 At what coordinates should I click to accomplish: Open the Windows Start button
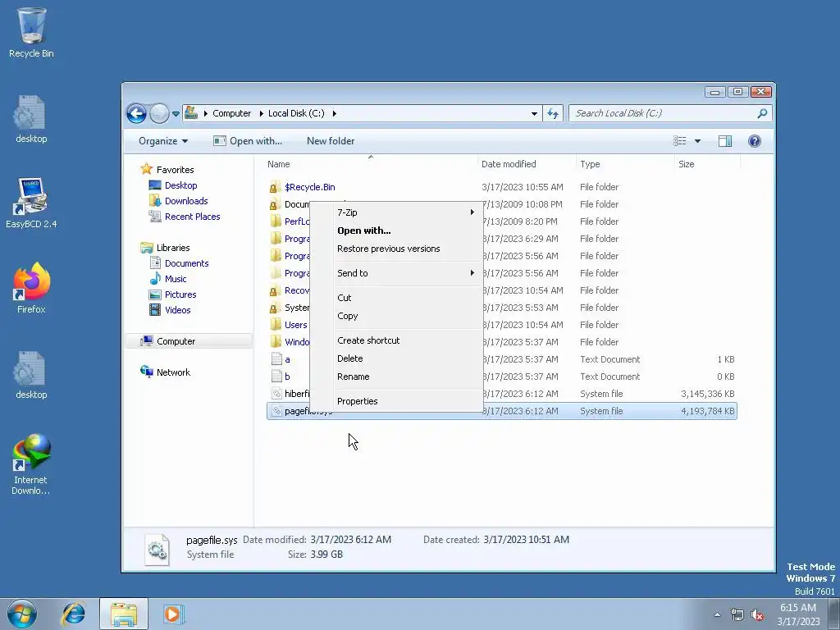click(22, 614)
